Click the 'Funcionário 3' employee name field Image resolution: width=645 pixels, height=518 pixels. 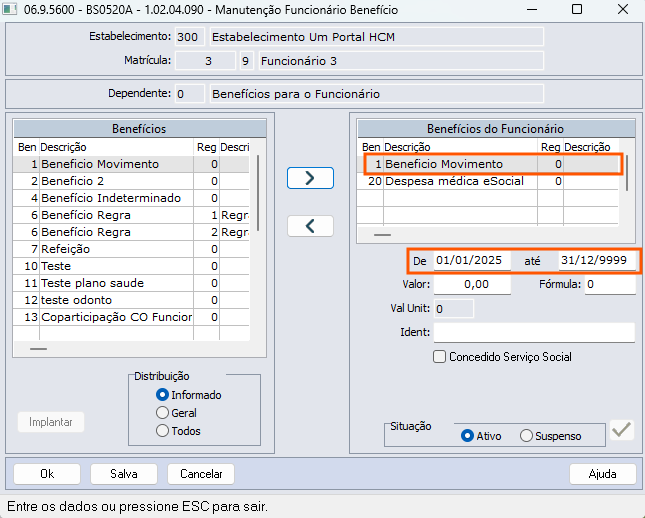point(401,61)
